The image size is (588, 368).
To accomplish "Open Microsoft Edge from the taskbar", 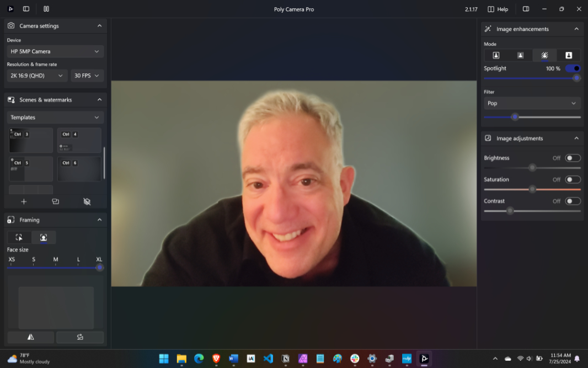I will pyautogui.click(x=199, y=359).
